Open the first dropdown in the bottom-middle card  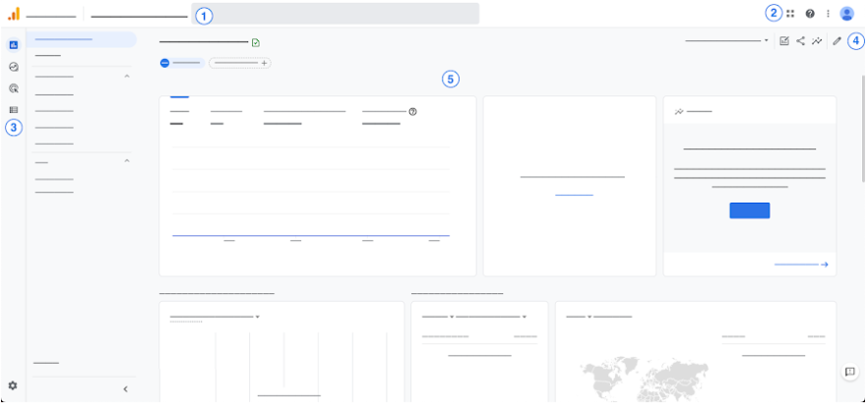[x=452, y=318]
